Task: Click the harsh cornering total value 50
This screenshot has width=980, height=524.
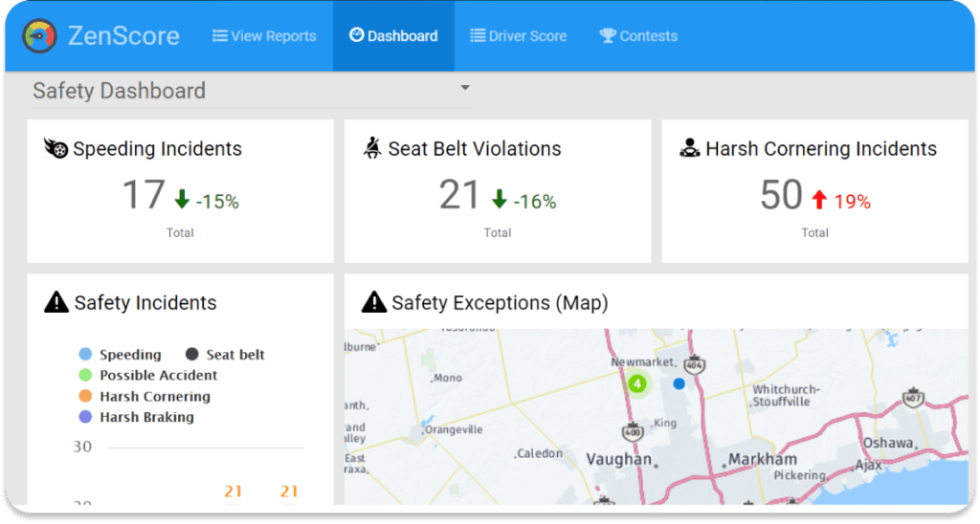Action: [781, 195]
